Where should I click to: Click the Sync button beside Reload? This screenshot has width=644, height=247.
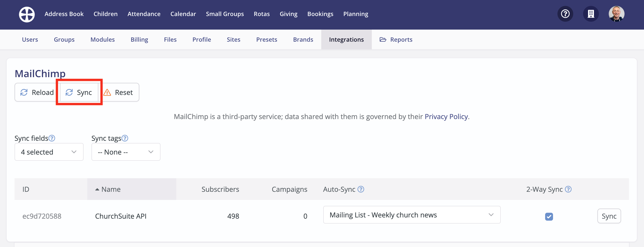coord(79,92)
